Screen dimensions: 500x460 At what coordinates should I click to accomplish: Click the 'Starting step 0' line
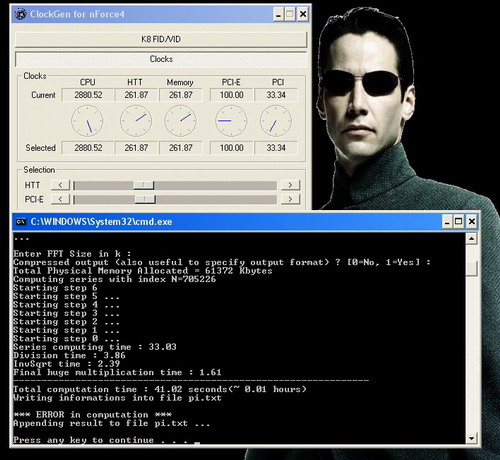click(66, 339)
